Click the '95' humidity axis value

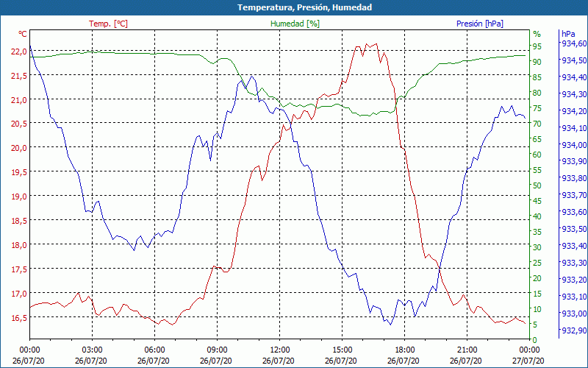[537, 46]
